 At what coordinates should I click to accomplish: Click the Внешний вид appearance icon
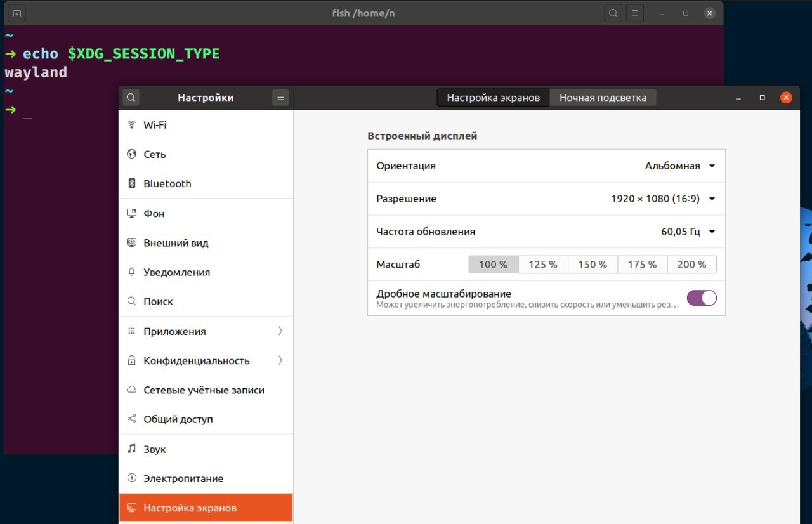pos(132,242)
